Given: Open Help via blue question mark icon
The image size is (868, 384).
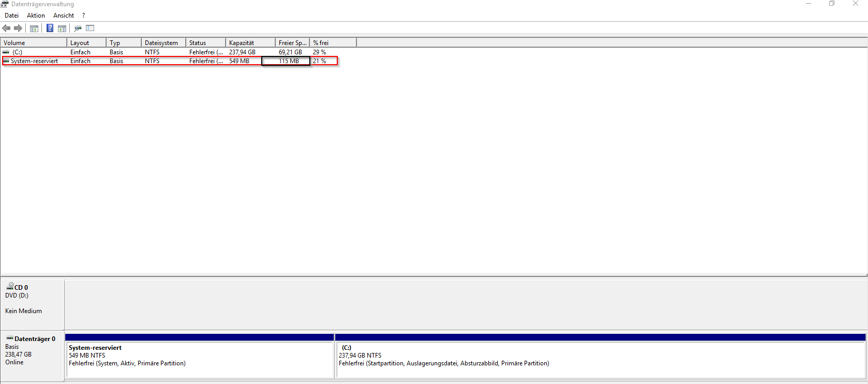Looking at the screenshot, I should (50, 28).
